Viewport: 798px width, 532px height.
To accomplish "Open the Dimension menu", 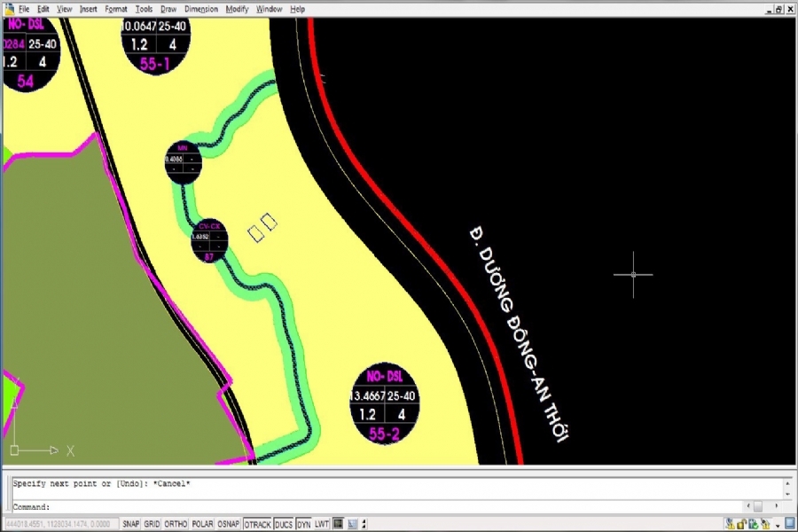I will 201,9.
